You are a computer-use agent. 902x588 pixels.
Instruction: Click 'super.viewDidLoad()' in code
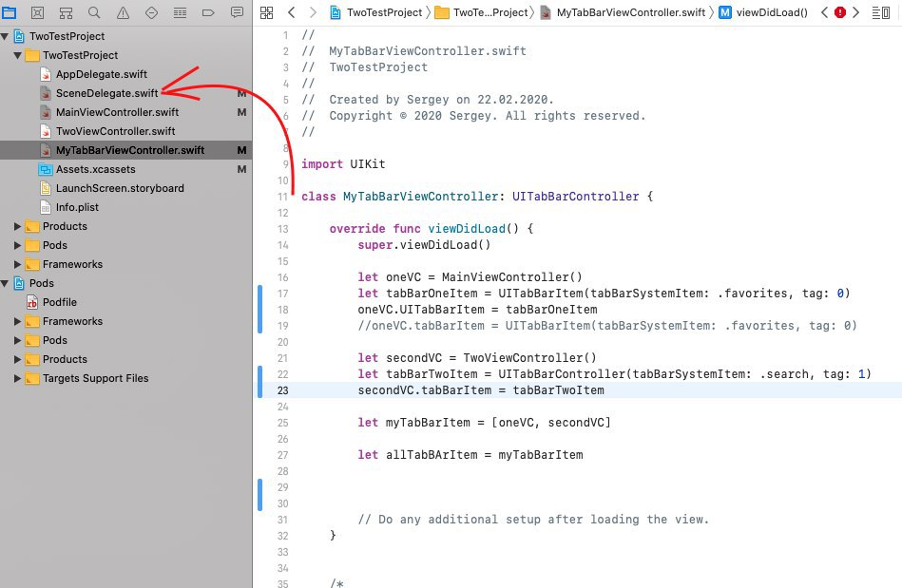pos(425,245)
